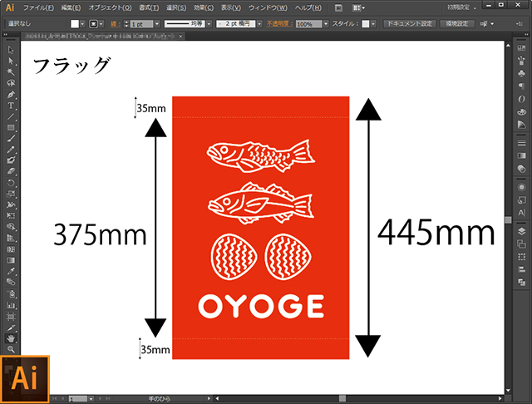Screen dimensions: 532x404
Task: Expand the 1 pt stroke weight dropdown
Action: (156, 25)
